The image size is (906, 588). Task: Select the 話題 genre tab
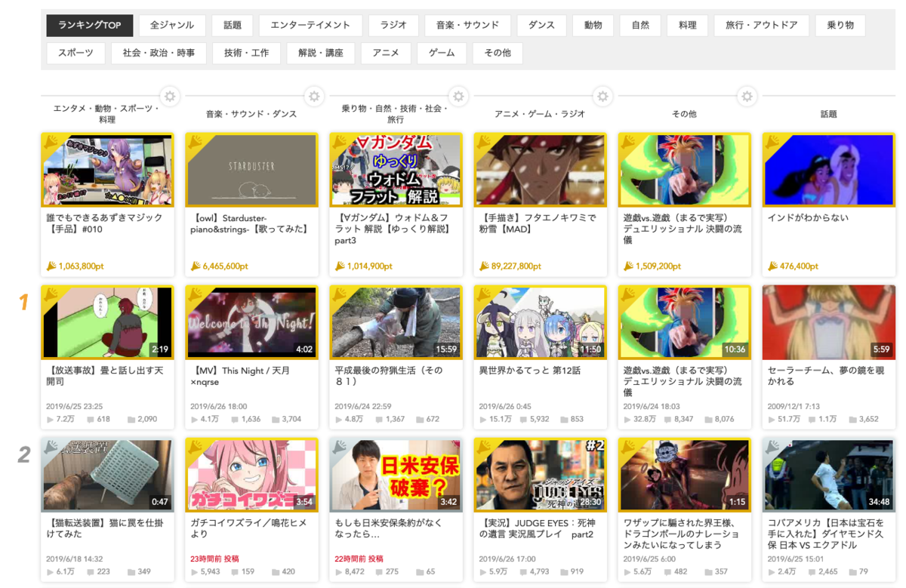click(x=233, y=25)
